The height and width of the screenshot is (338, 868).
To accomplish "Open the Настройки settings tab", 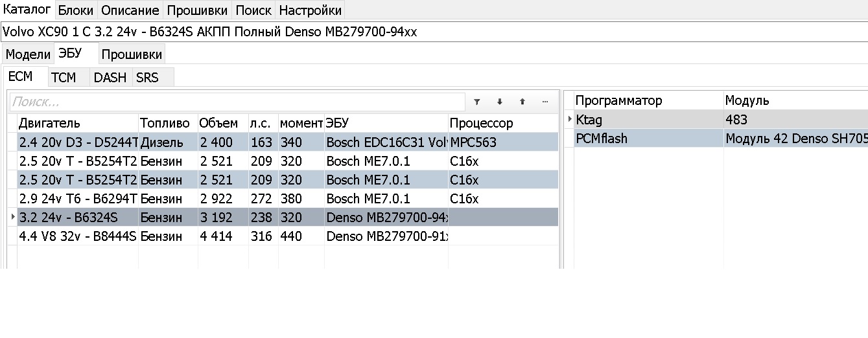I will click(310, 10).
